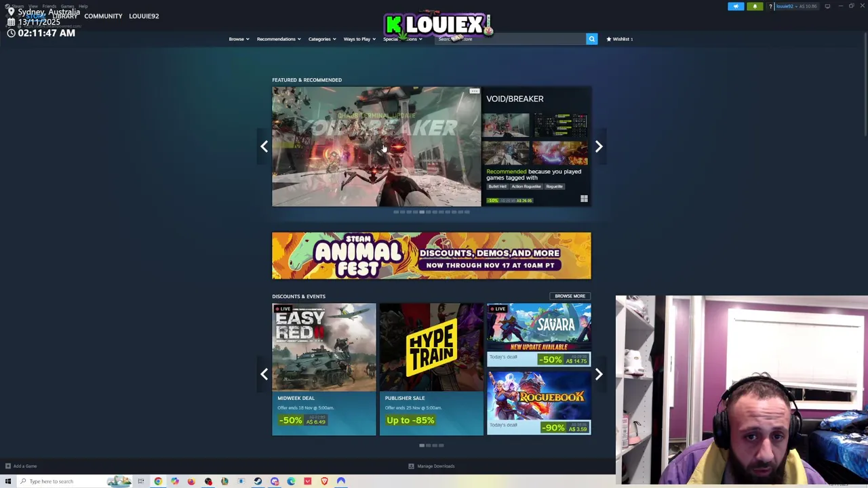Open the Savara today's deal card
This screenshot has width=868, height=488.
[x=538, y=335]
